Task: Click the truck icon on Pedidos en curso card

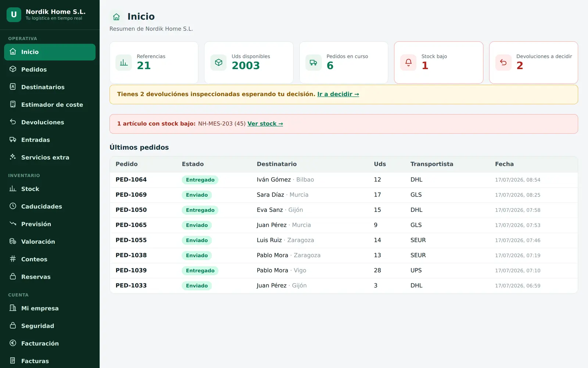Action: click(313, 63)
